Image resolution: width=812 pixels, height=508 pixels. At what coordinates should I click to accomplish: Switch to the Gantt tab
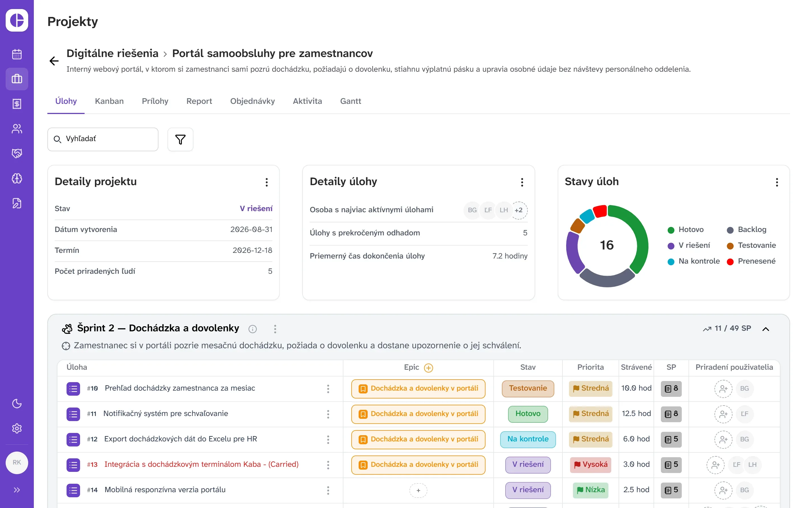coord(351,101)
